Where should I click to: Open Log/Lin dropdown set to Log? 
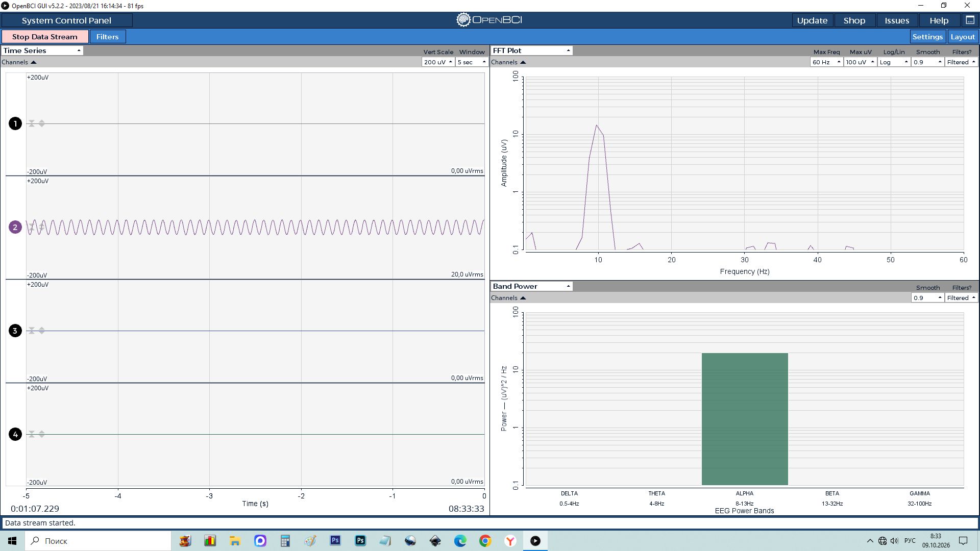894,62
